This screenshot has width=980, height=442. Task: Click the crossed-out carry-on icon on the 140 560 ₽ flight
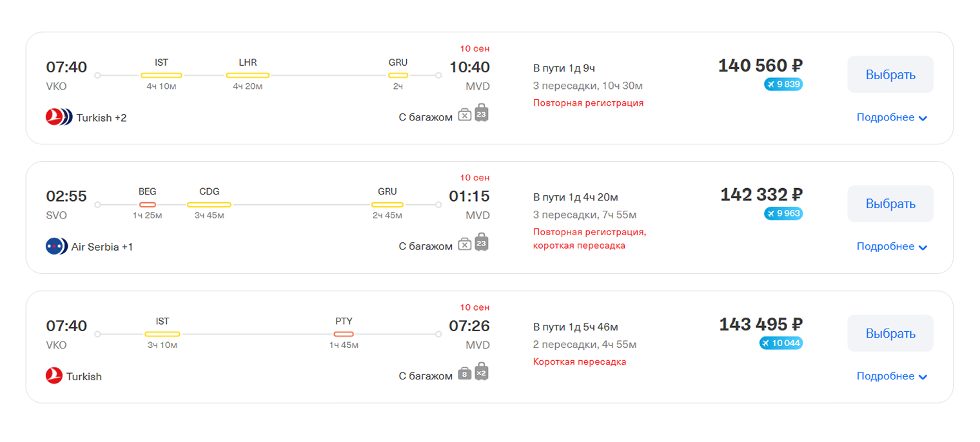coord(465,115)
